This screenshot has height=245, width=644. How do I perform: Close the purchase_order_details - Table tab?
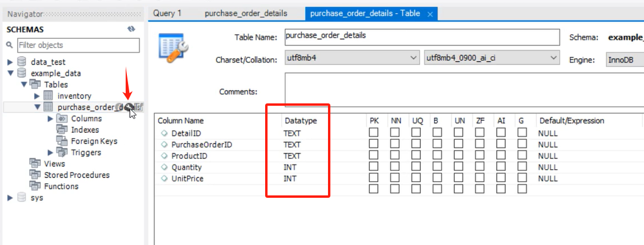tap(429, 14)
